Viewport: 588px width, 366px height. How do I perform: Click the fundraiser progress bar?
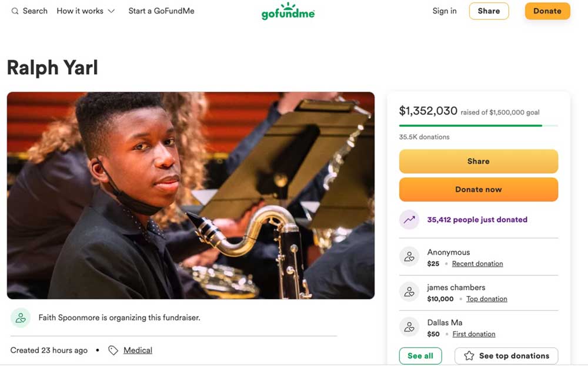[478, 126]
